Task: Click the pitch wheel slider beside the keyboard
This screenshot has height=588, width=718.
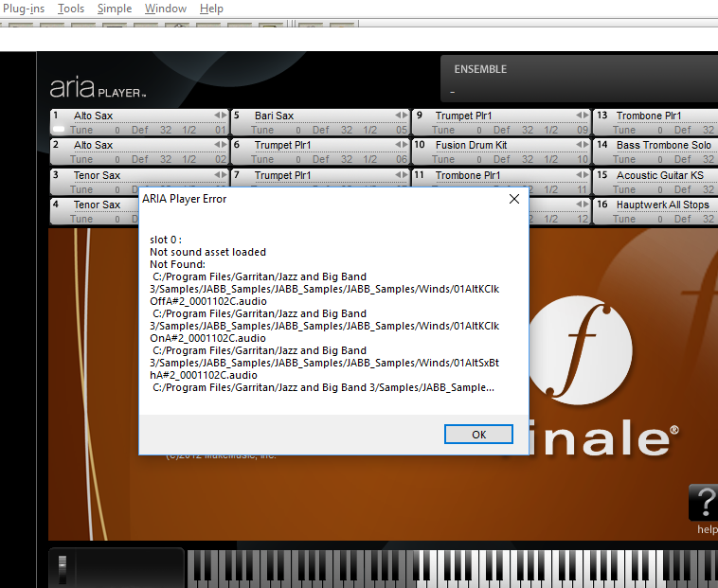Action: [63, 567]
